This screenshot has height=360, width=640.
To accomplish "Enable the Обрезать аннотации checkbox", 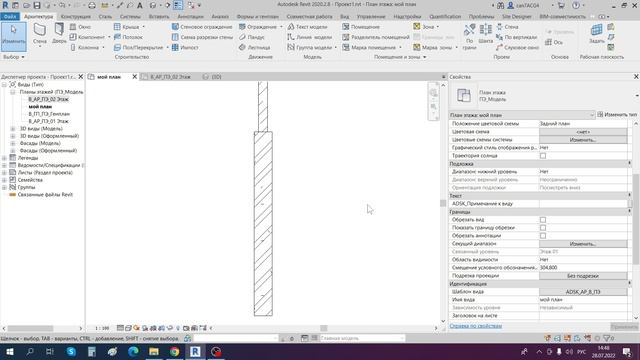I will [x=543, y=236].
